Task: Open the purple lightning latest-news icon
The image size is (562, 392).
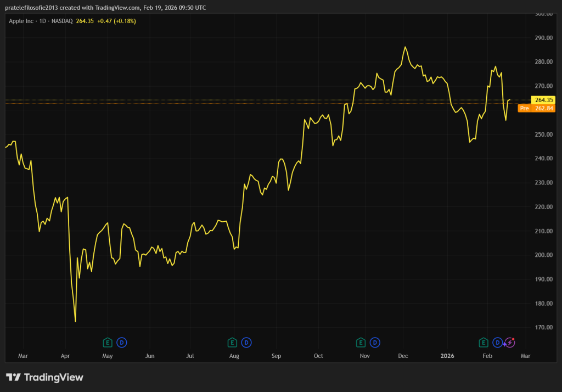Action: tap(510, 343)
